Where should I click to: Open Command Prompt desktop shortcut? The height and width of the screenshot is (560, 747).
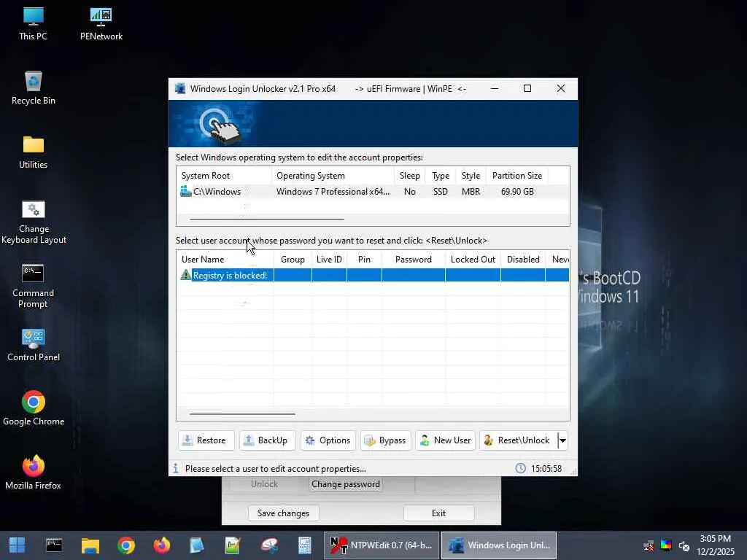click(x=34, y=286)
